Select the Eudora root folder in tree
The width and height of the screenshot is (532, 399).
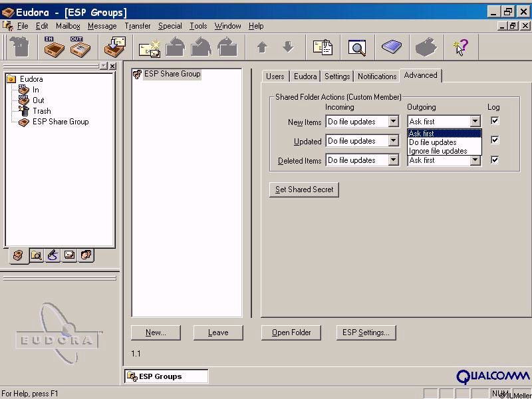[x=31, y=79]
